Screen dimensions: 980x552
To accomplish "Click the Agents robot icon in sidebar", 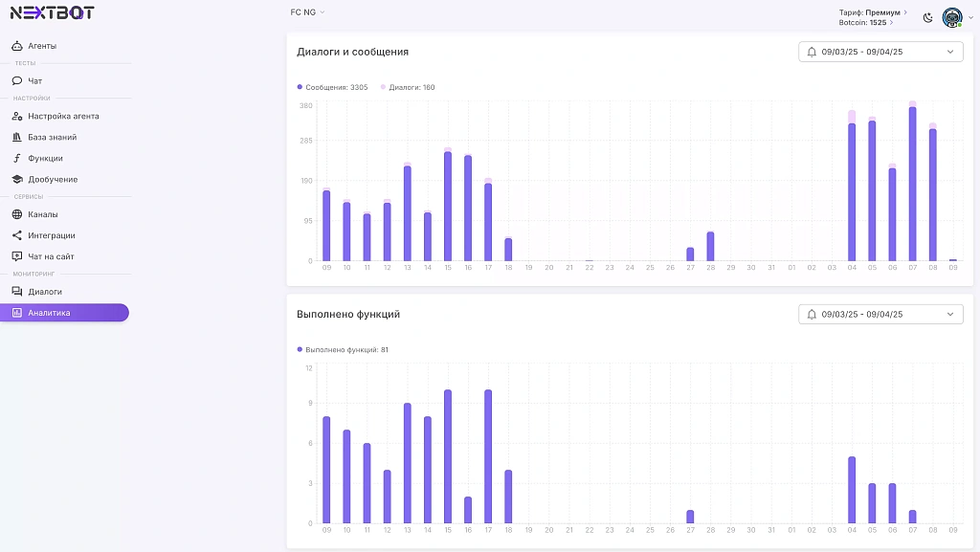I will 17,46.
